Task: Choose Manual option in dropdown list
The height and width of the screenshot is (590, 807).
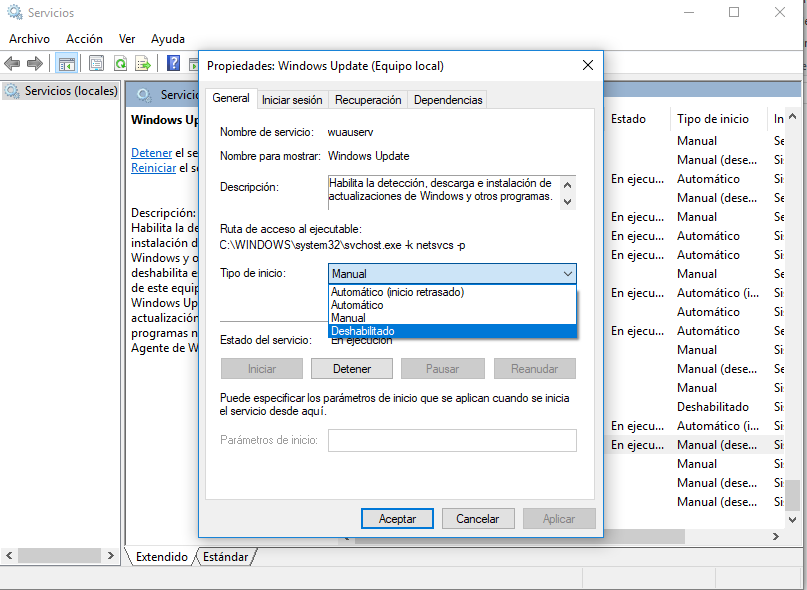Action: click(452, 318)
